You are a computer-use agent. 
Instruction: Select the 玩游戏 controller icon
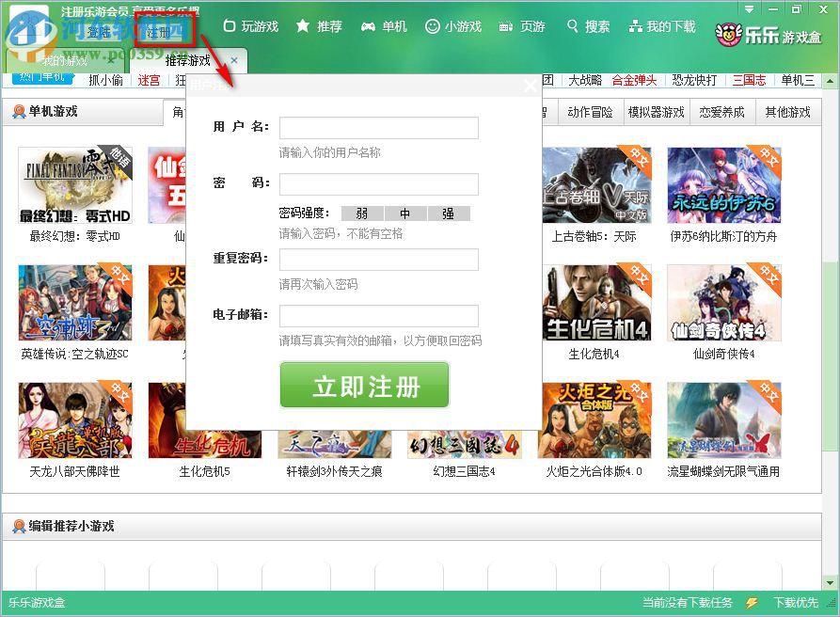[x=229, y=27]
